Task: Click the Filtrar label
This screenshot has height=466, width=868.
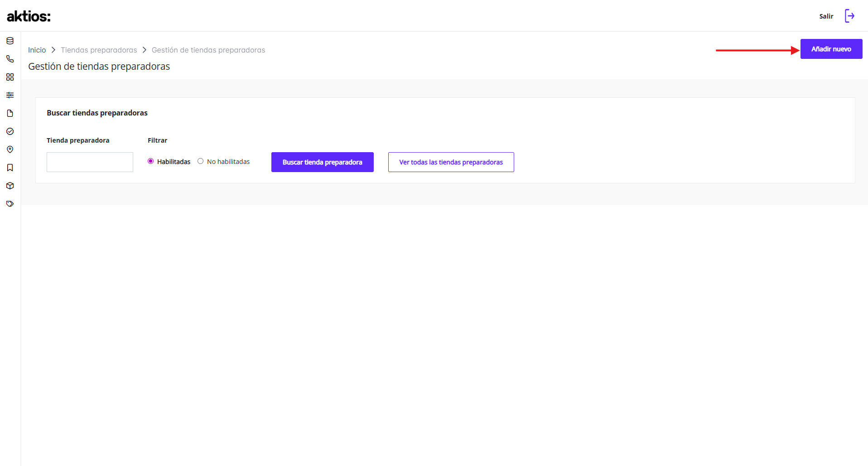Action: (158, 140)
